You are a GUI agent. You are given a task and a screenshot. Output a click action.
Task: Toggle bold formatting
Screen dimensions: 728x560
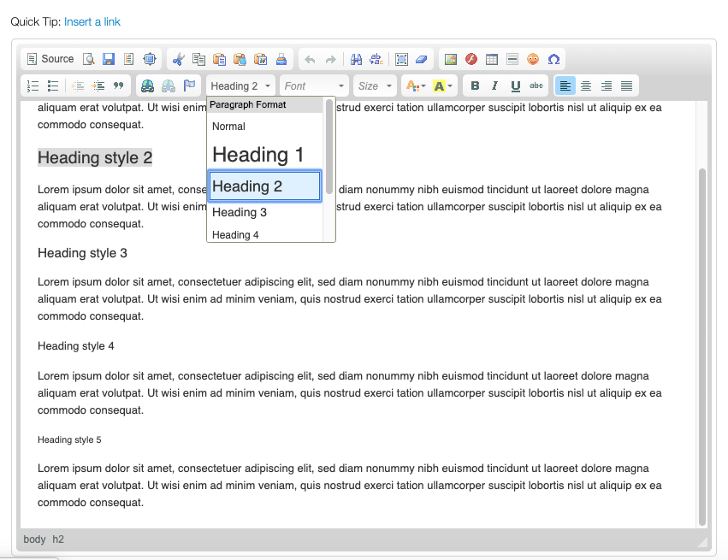475,85
